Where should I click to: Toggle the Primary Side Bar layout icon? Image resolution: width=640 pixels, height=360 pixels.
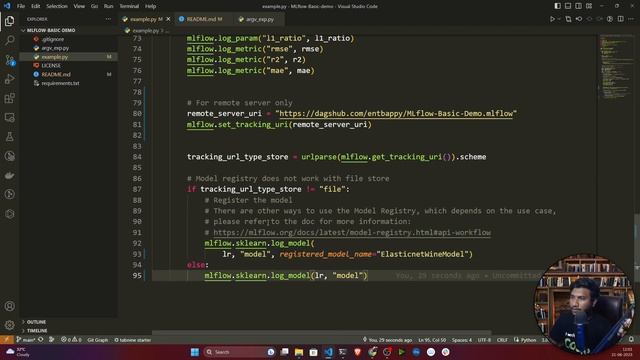tap(557, 6)
